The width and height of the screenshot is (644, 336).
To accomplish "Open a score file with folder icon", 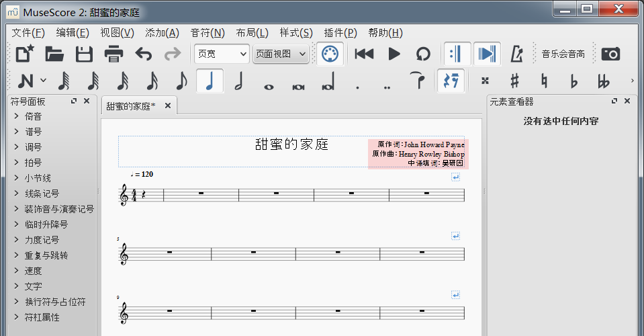I will pyautogui.click(x=54, y=54).
